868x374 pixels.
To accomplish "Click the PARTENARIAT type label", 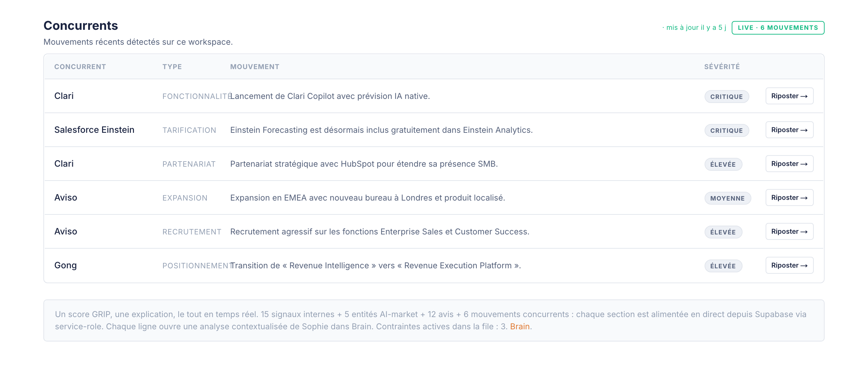I will [189, 164].
